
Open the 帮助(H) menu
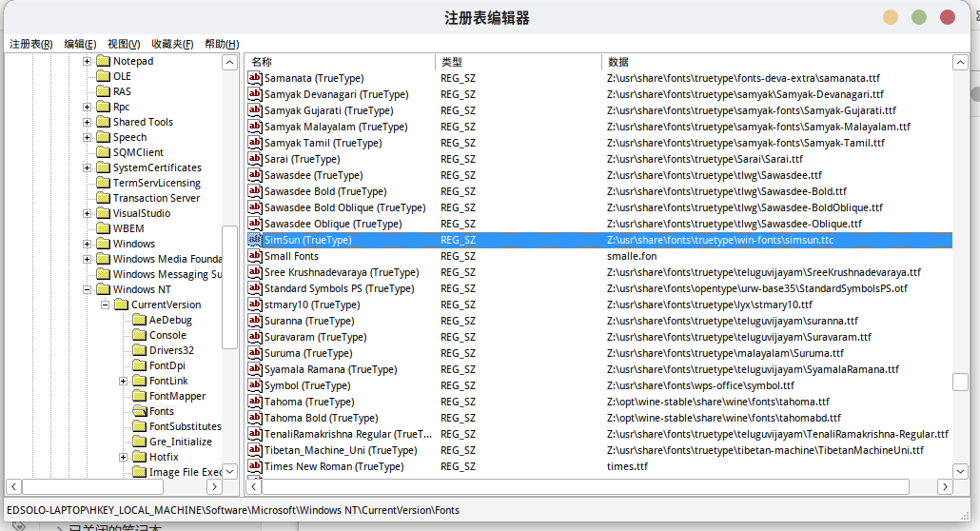click(x=222, y=44)
